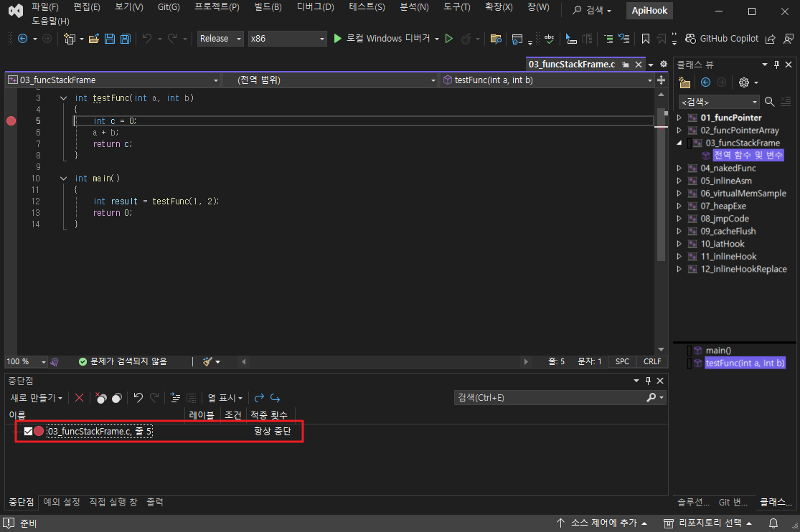Uncheck the 03_funcStackFrame.c line 5 breakpoint checkbox
The height and width of the screenshot is (532, 800).
pos(28,432)
